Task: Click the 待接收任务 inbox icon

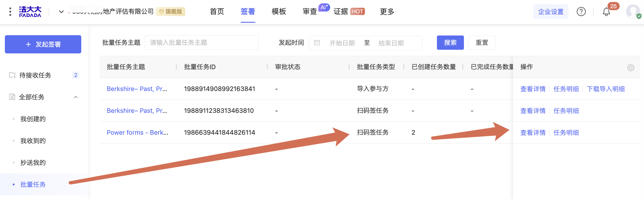Action: pyautogui.click(x=12, y=75)
